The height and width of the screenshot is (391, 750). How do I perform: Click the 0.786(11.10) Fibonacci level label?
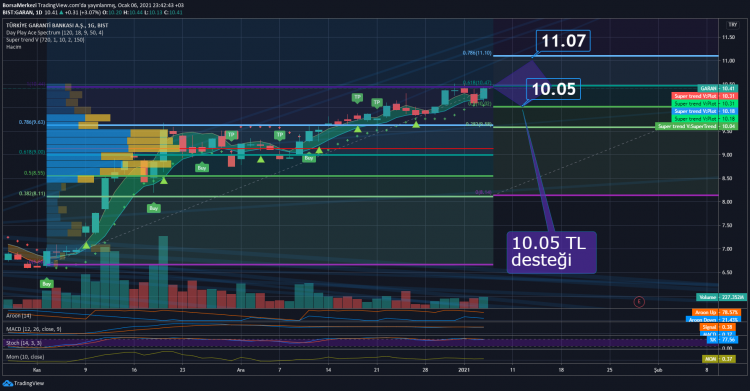[x=477, y=53]
